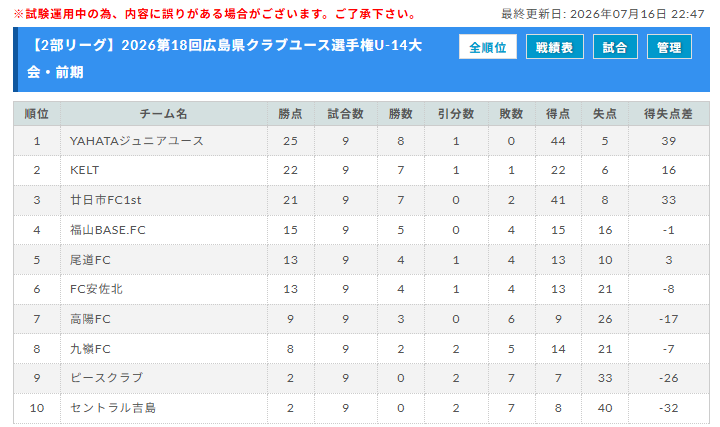Select the ピースクラブ team name
This screenshot has width=720, height=427.
pos(107,378)
